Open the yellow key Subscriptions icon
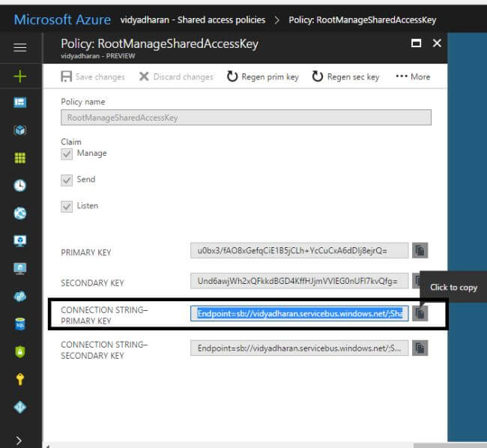This screenshot has height=448, width=487. point(20,379)
